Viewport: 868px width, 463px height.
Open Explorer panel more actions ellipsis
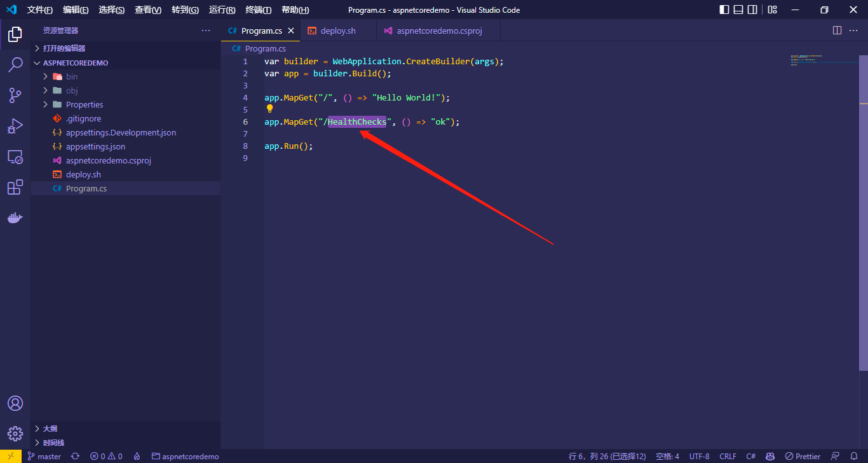[x=206, y=31]
